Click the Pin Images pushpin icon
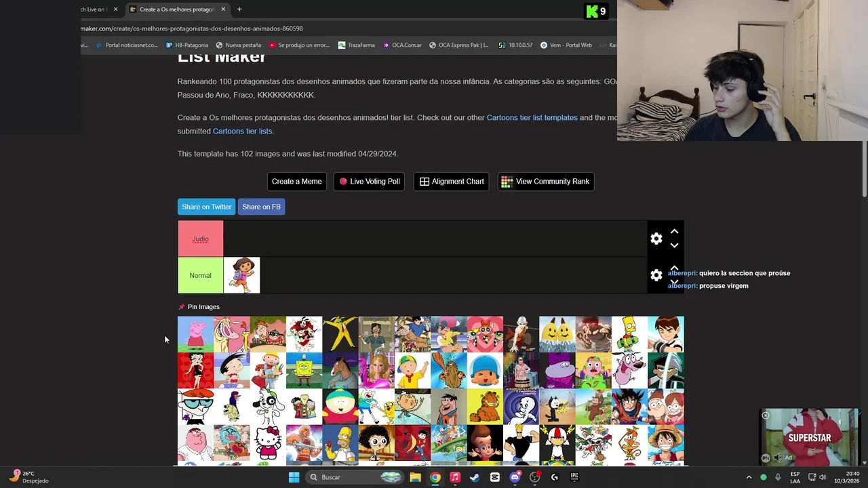Image resolution: width=868 pixels, height=488 pixels. (181, 307)
